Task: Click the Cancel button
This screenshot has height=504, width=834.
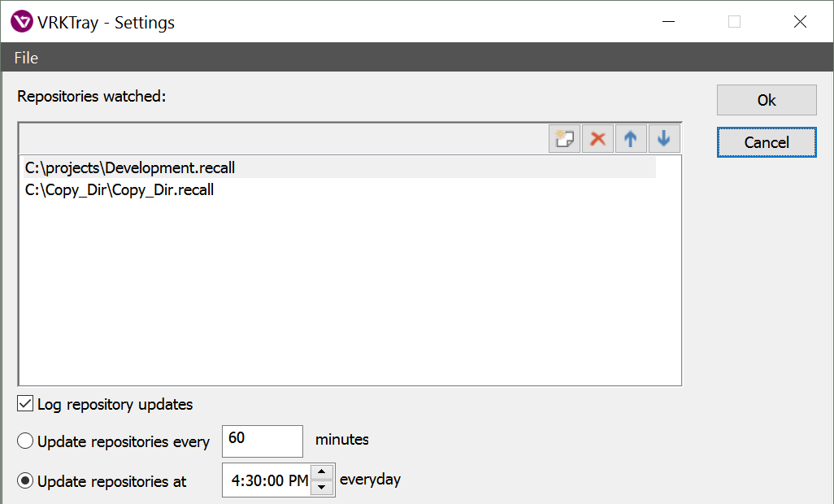Action: click(x=767, y=142)
